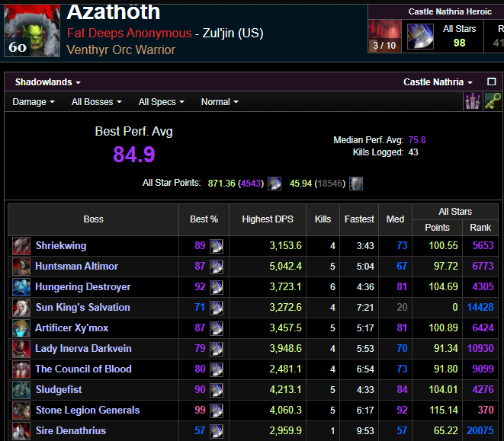Click the Castle Nathria raid thumbnail showing 3/10
This screenshot has height=441, width=504.
click(x=384, y=36)
